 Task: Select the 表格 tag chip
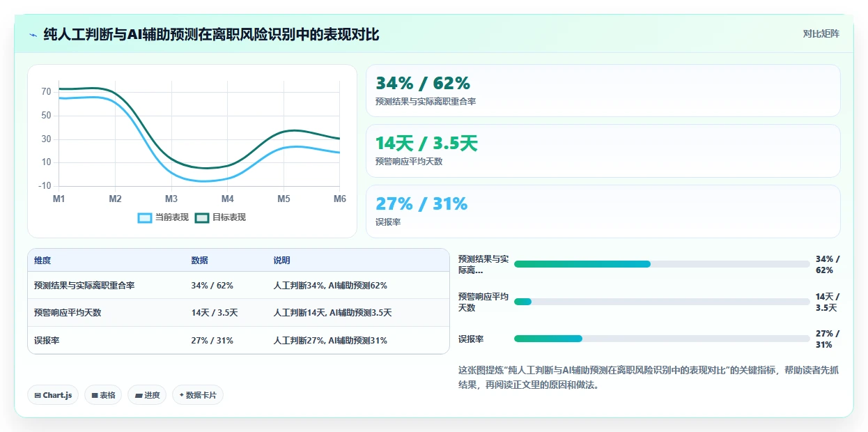click(103, 395)
